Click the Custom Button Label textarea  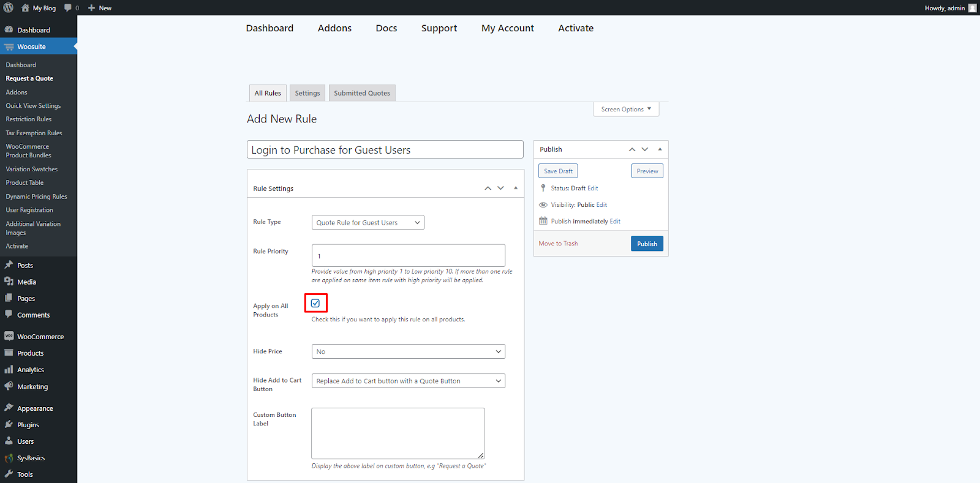[398, 433]
